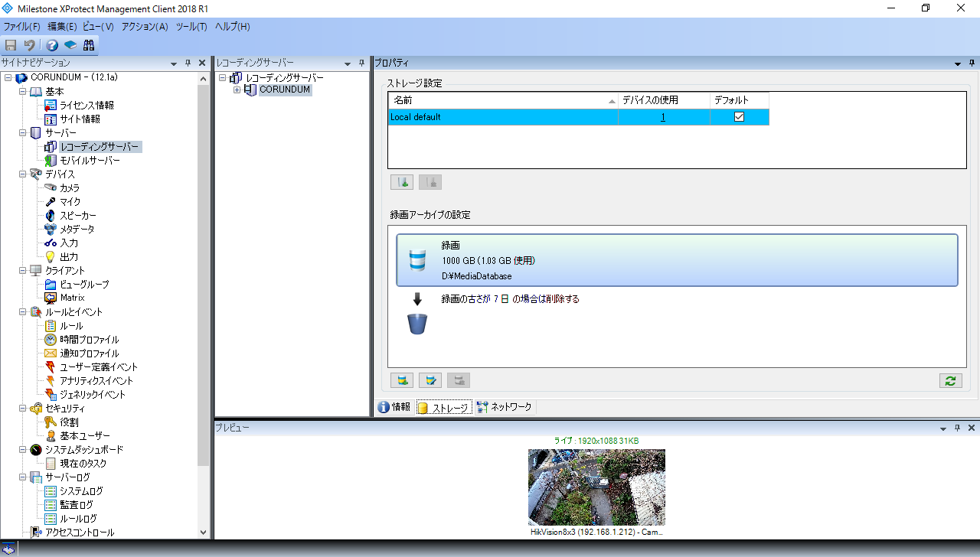This screenshot has height=557, width=980.
Task: Open 時間プロファイル node
Action: tap(90, 340)
